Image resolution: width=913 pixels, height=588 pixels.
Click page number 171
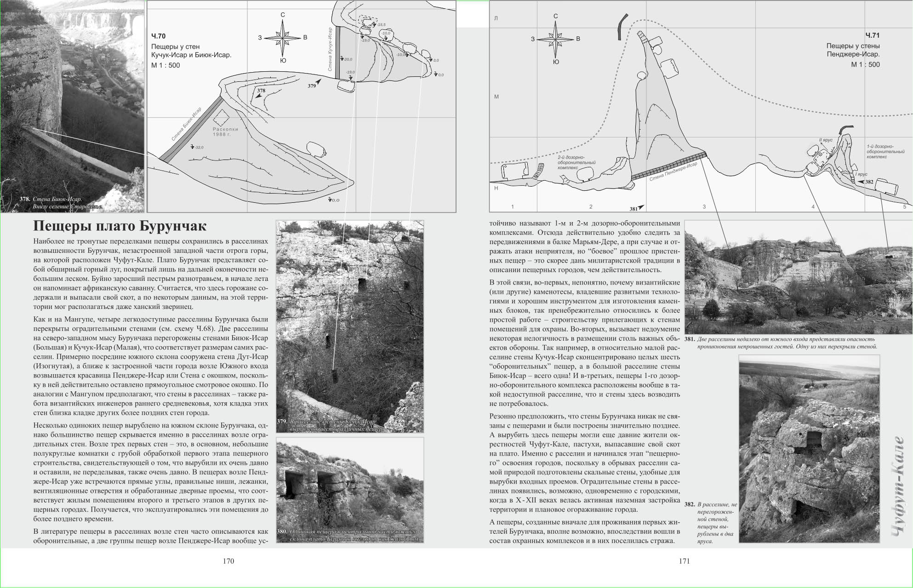tap(684, 561)
